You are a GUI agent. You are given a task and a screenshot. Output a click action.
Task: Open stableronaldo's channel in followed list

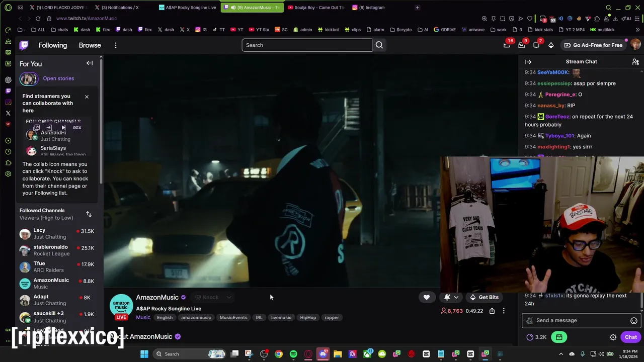[57, 250]
